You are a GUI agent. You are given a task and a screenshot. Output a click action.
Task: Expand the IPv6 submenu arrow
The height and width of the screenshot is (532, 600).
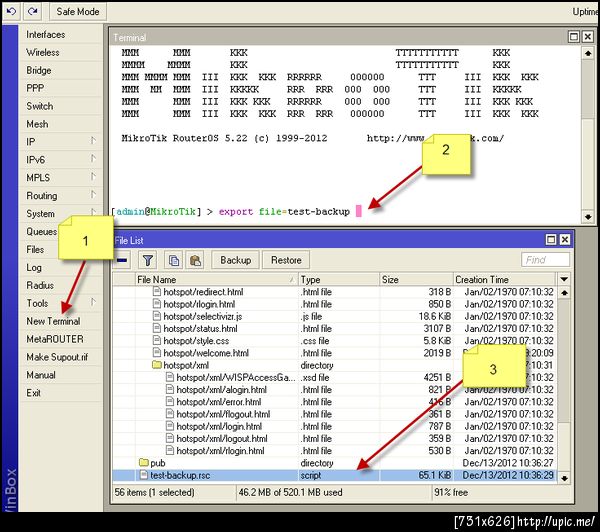coord(93,158)
